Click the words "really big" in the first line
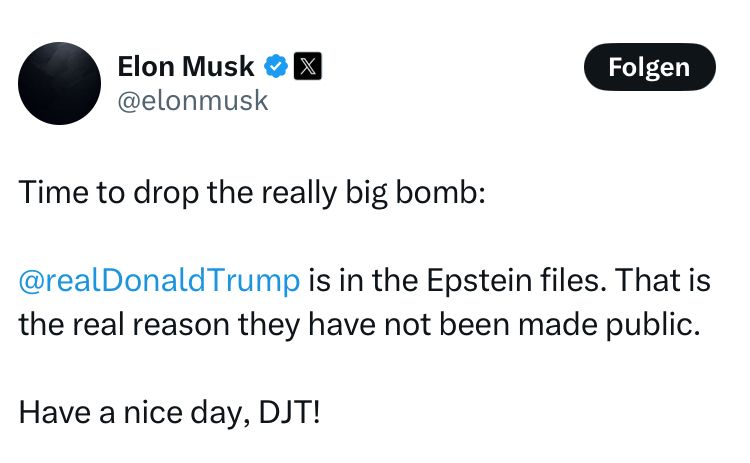The width and height of the screenshot is (750, 463). 324,193
